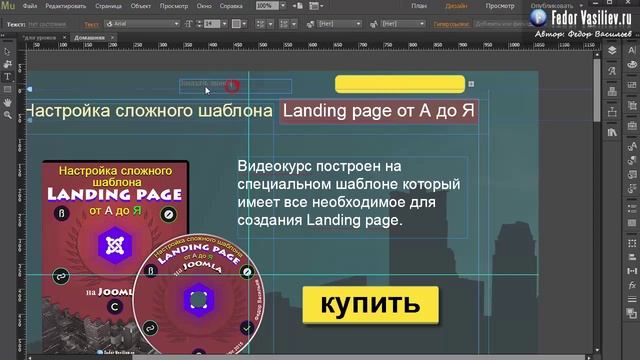Viewport: 640px width, 360px height.
Task: Click the Гиперссылки label in control bar
Action: click(x=451, y=24)
